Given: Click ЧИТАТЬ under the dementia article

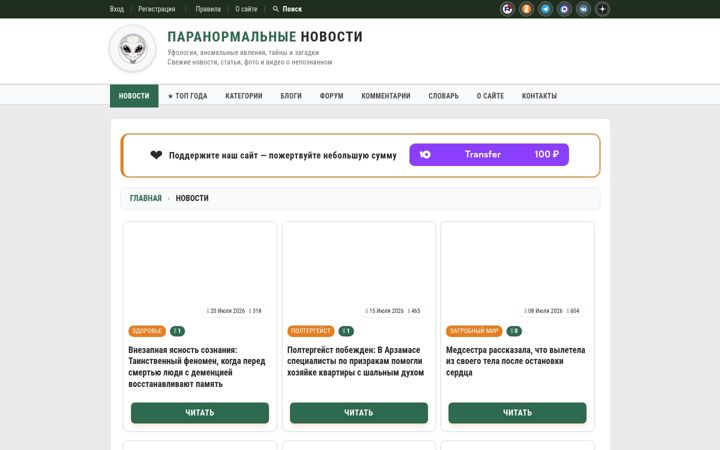Looking at the screenshot, I should (x=200, y=413).
